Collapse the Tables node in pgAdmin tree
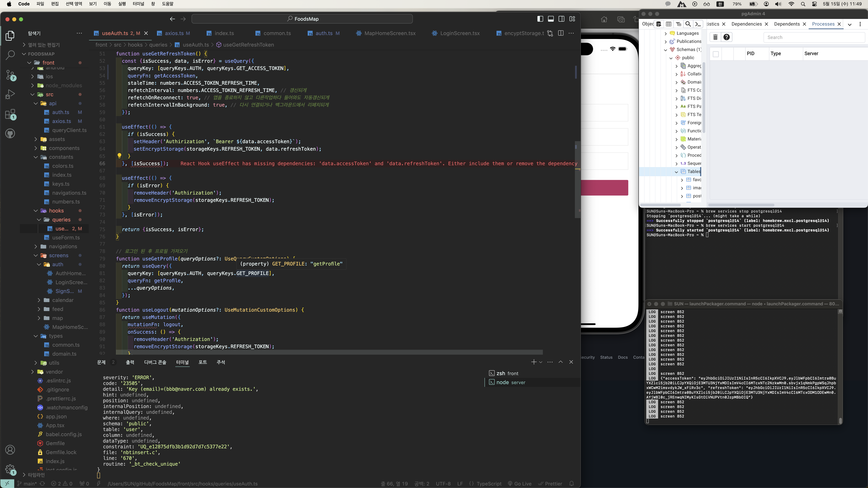 tap(676, 172)
